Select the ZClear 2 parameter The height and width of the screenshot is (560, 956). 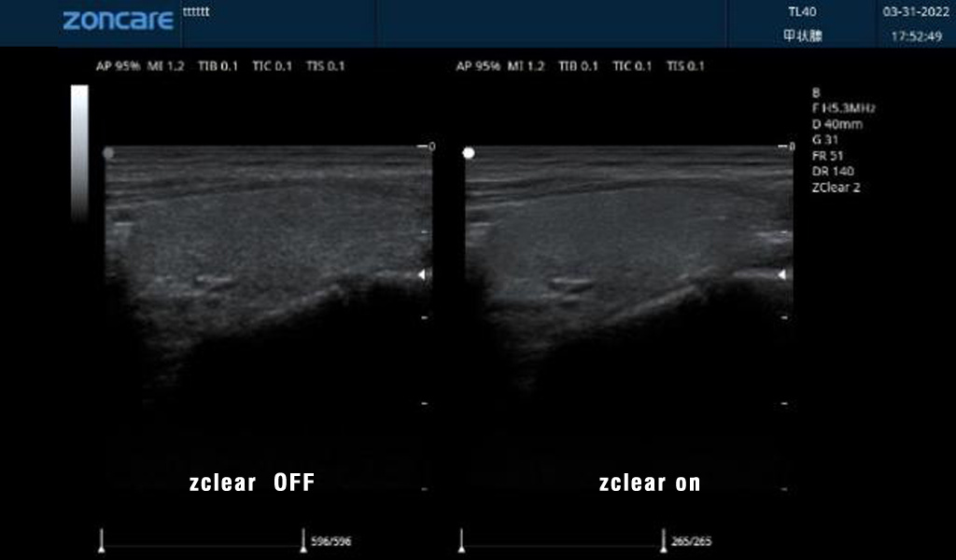(836, 187)
